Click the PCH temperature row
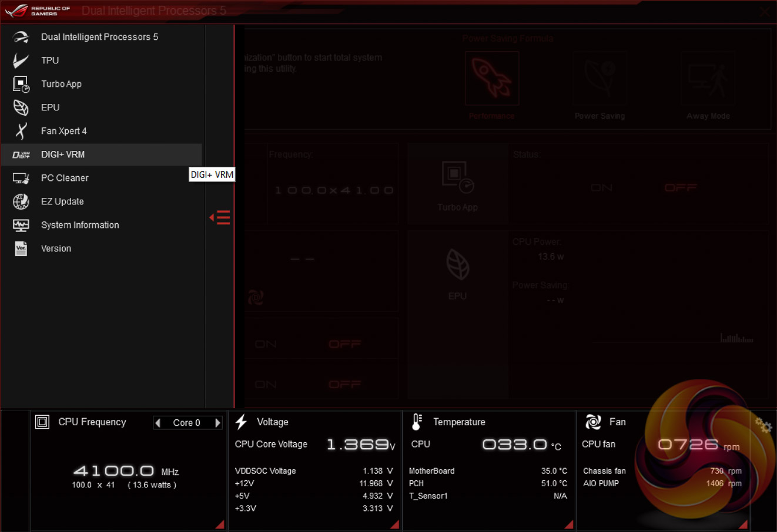 click(488, 483)
